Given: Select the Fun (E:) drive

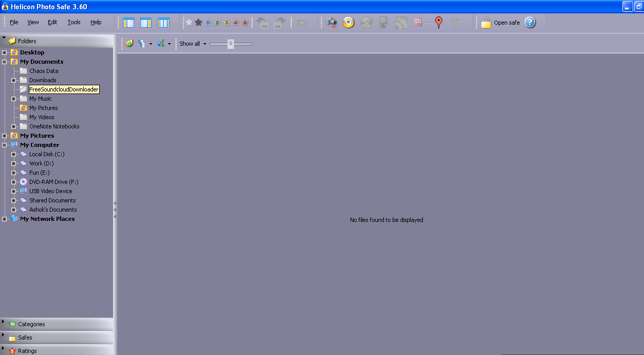Looking at the screenshot, I should pos(40,173).
